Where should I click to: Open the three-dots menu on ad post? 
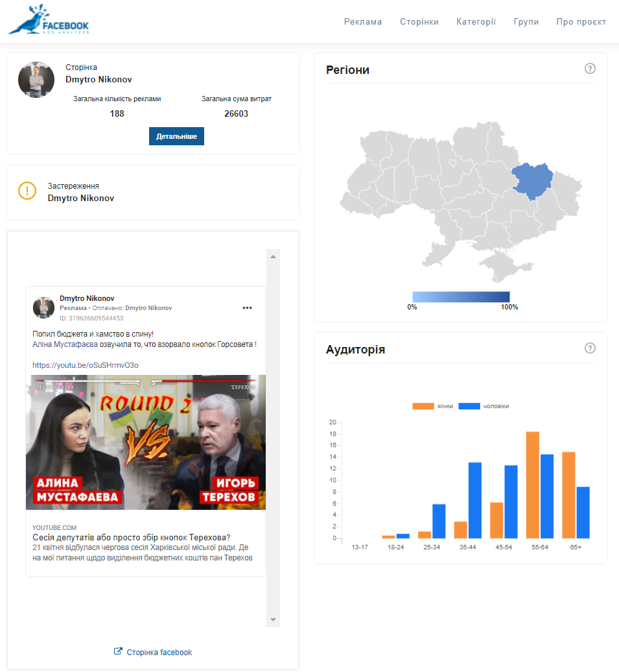(x=247, y=307)
